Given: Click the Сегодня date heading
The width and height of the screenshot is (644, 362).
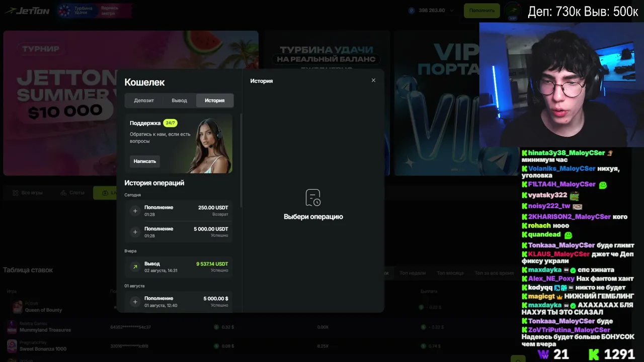Looking at the screenshot, I should tap(133, 195).
